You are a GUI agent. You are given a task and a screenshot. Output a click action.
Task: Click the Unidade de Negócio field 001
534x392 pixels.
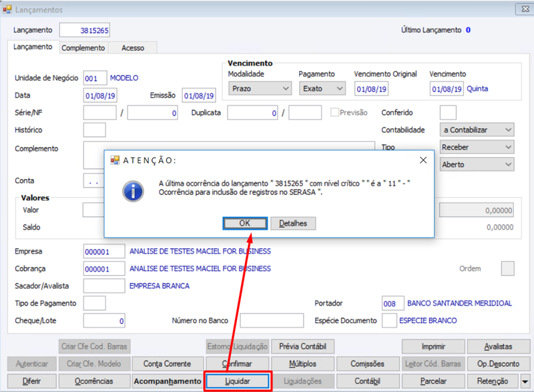point(95,78)
